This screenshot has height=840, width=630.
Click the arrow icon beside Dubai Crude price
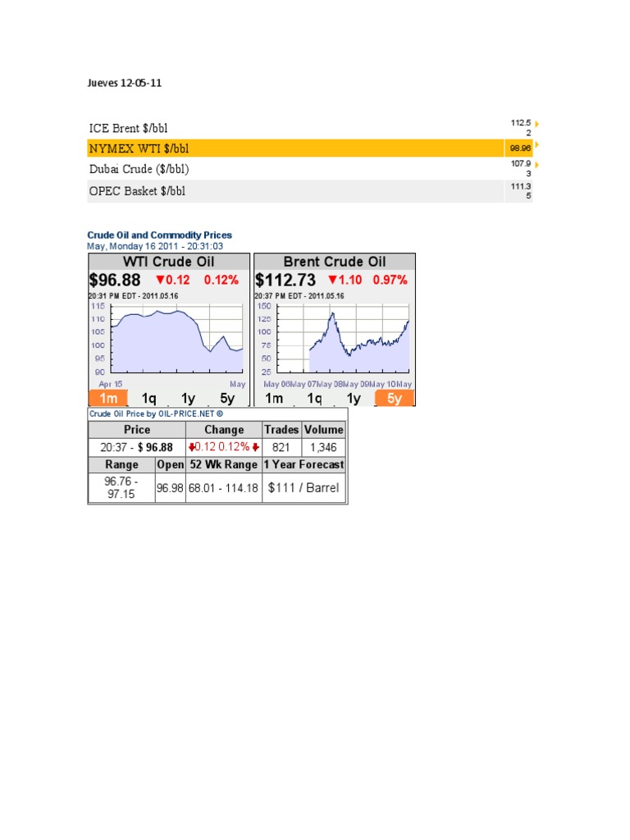pos(536,164)
